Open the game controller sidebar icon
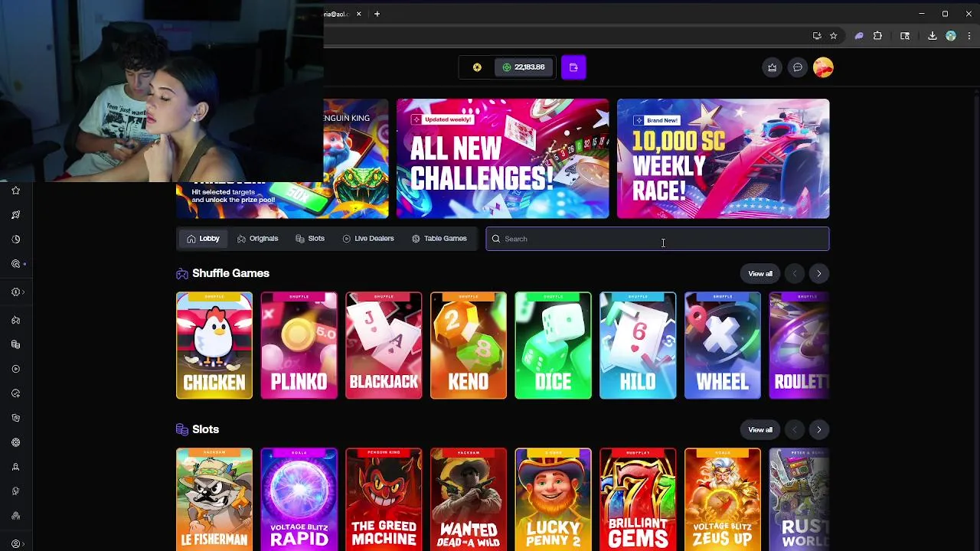Screen dimensions: 980x551 (15, 320)
